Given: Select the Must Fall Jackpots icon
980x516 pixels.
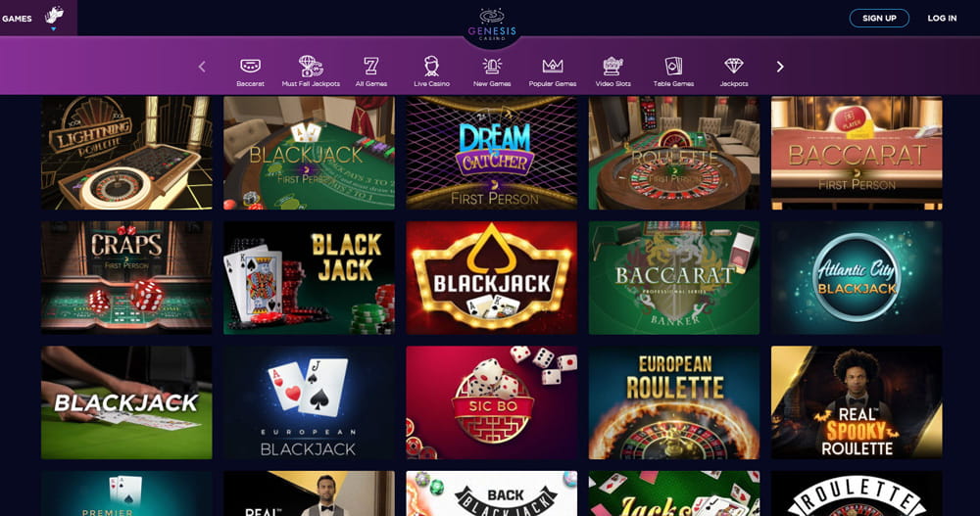Looking at the screenshot, I should (311, 66).
